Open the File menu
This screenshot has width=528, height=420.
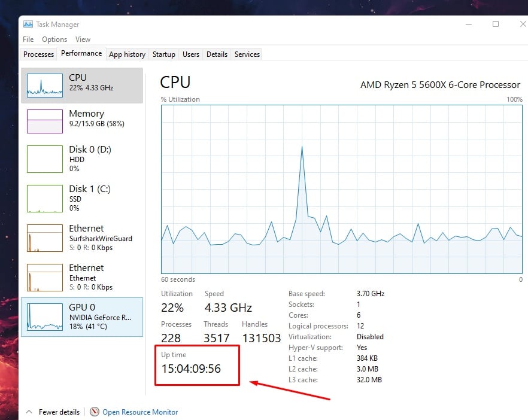pos(28,39)
